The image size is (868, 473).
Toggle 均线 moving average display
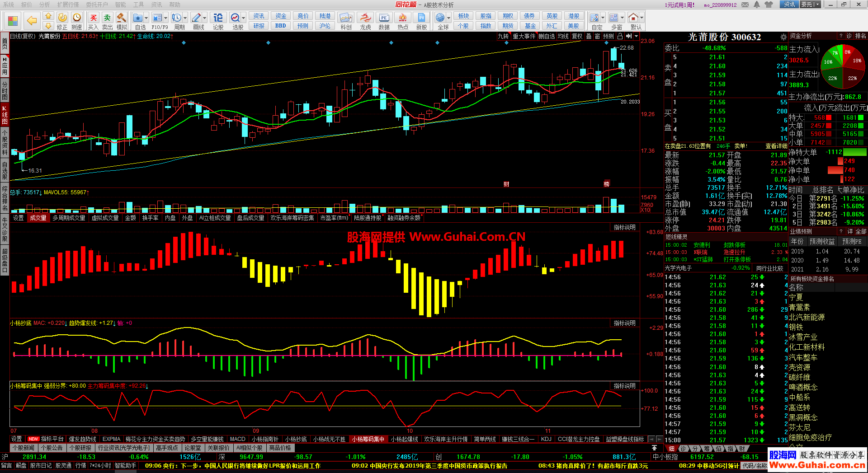(563, 36)
